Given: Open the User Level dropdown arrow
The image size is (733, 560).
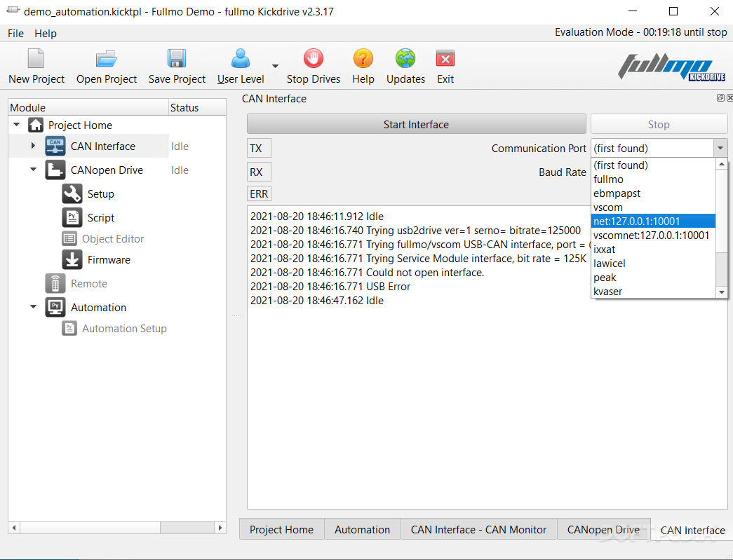Looking at the screenshot, I should [x=276, y=66].
